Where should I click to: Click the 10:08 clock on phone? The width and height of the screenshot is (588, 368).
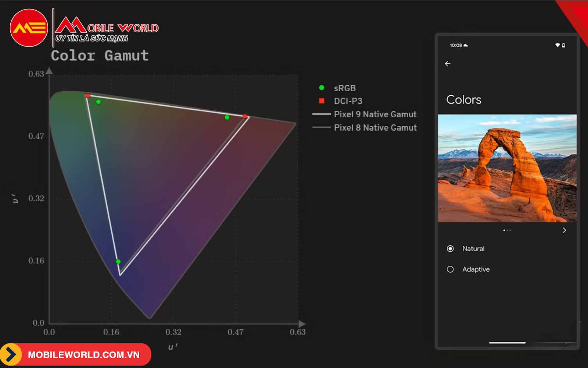[x=456, y=45]
